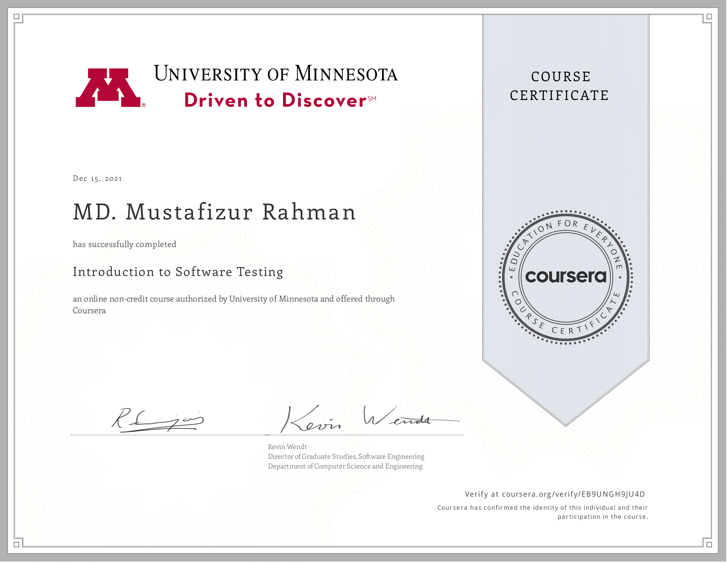Click the coursera wordmark inside the seal
Image resolution: width=728 pixels, height=563 pixels.
[x=566, y=276]
